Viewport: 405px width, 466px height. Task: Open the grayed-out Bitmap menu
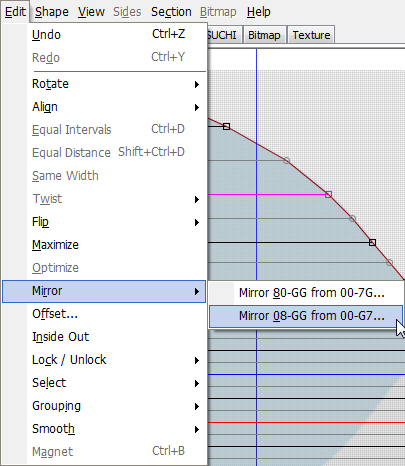[218, 12]
